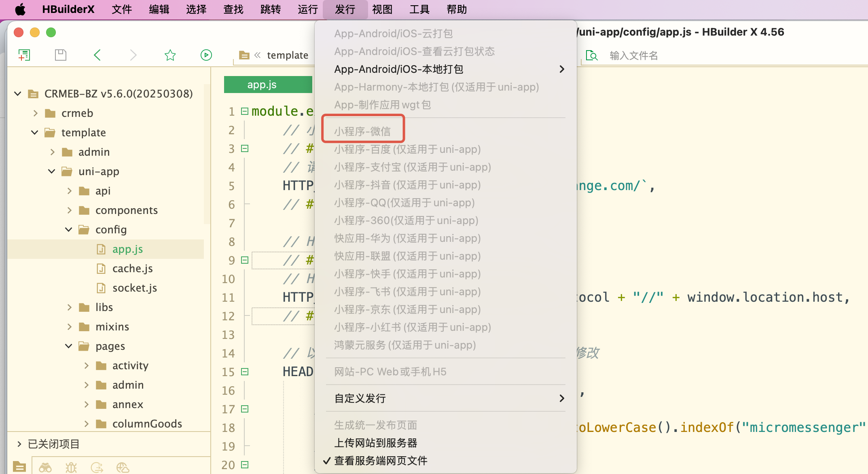The width and height of the screenshot is (868, 474).
Task: Click the socket.js file icon
Action: tap(101, 288)
